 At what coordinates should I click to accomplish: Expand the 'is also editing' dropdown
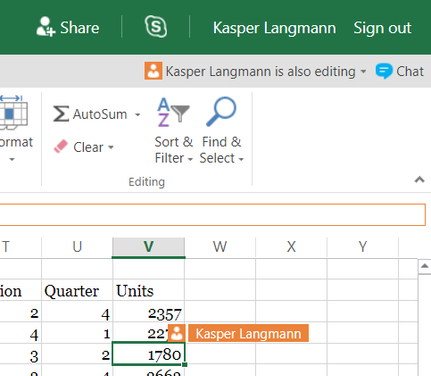(x=363, y=71)
